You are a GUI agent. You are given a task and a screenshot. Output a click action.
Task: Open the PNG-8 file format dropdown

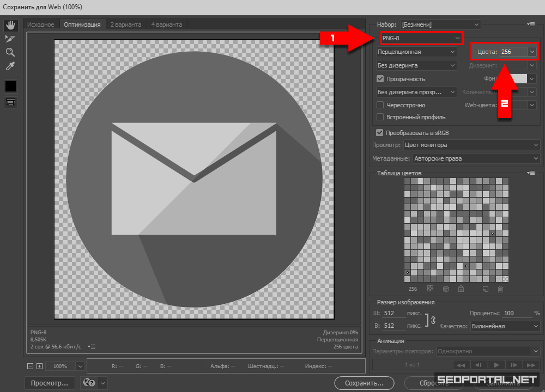(x=420, y=38)
